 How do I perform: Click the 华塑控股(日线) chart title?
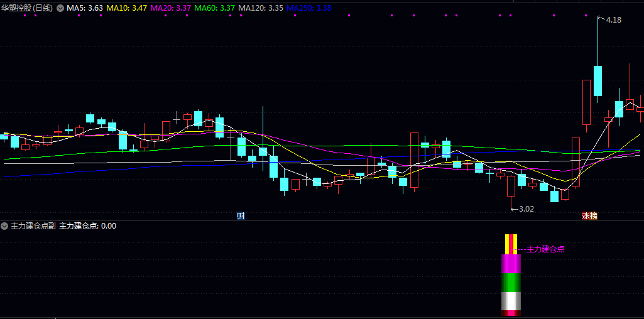(28, 8)
